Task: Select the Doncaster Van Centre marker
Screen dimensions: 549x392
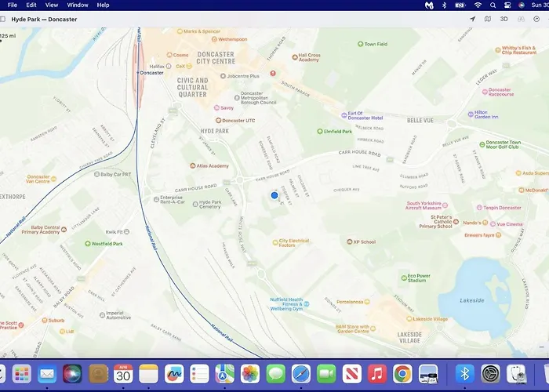Action: 53,179
